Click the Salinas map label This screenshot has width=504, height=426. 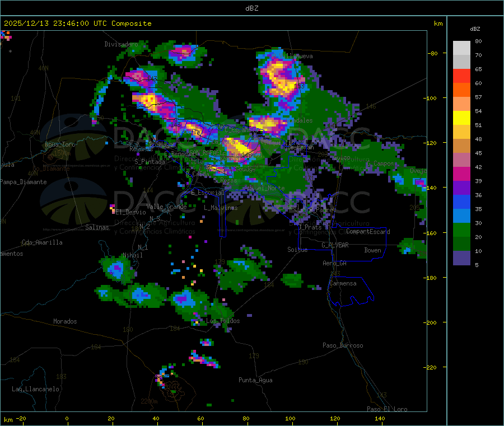coord(97,227)
